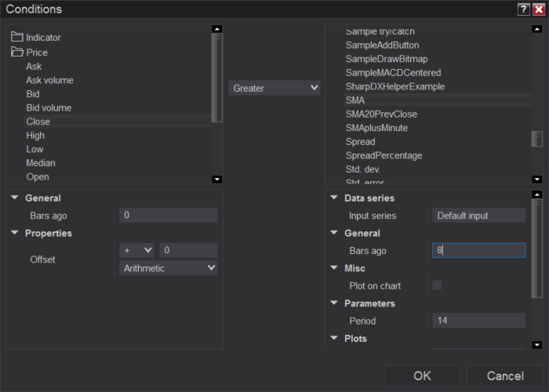549x392 pixels.
Task: Select SharpDXHelperExample indicator
Action: 395,86
